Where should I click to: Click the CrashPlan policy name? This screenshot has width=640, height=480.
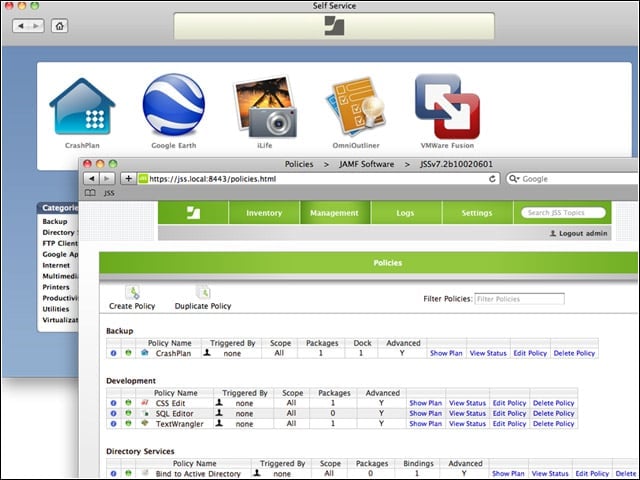point(173,353)
